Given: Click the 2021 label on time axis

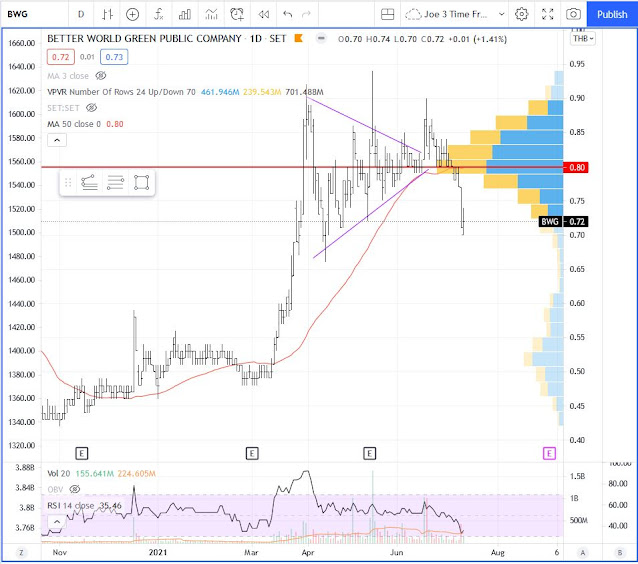Looking at the screenshot, I should (158, 553).
